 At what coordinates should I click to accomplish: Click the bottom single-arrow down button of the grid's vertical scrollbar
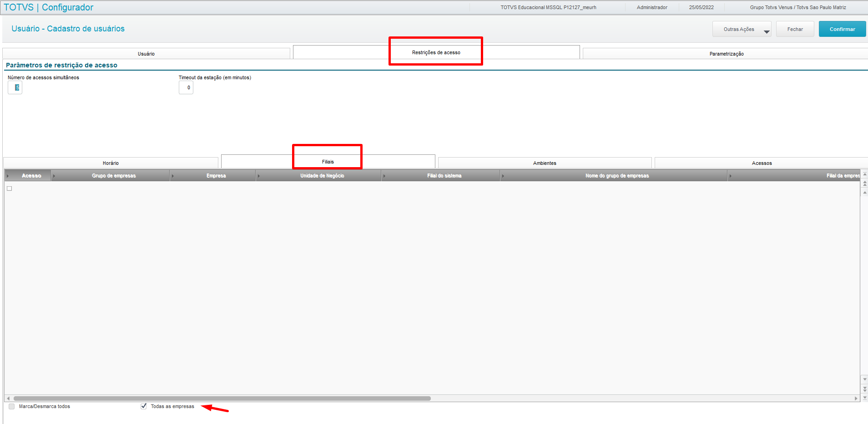tap(865, 379)
